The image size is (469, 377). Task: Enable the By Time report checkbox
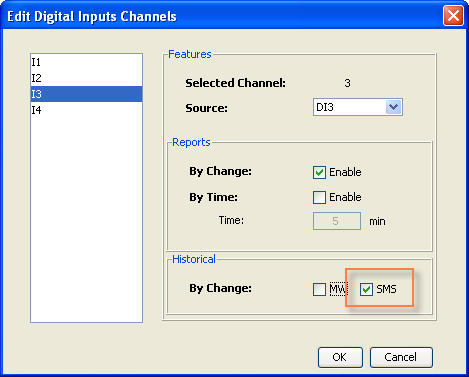point(319,197)
